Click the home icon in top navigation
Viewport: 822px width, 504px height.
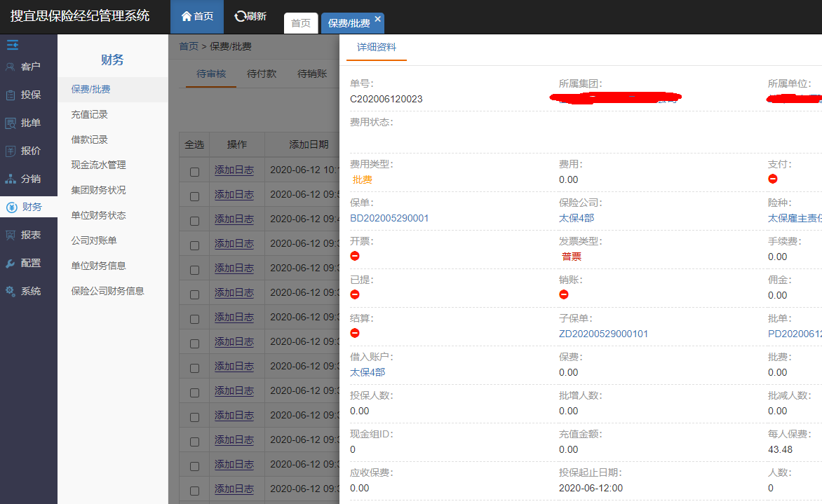point(186,16)
